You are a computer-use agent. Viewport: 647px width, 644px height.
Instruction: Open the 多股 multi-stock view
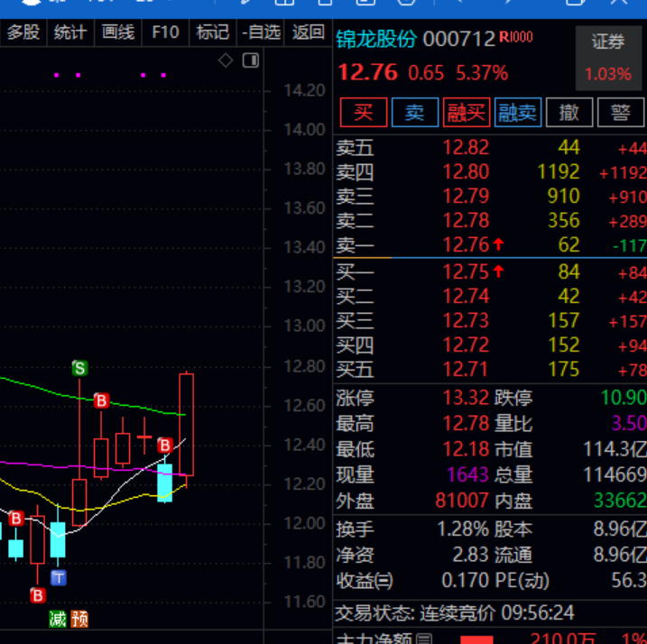23,32
